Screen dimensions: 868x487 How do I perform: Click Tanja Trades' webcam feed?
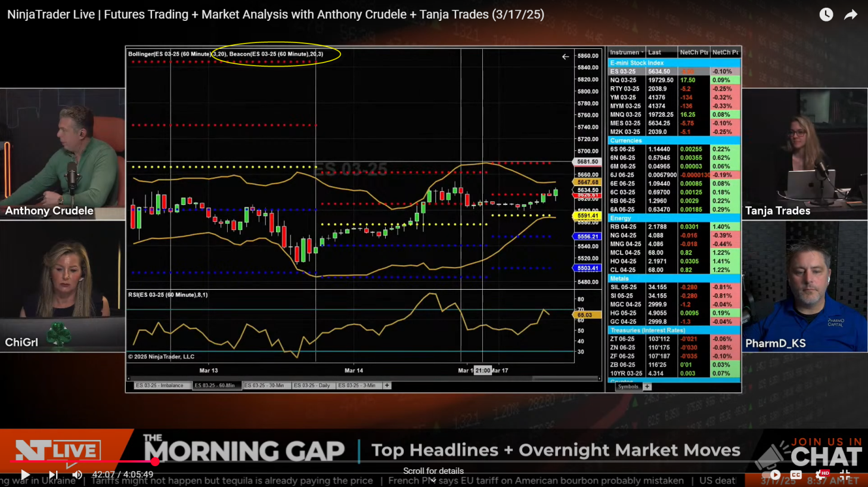[x=805, y=154]
